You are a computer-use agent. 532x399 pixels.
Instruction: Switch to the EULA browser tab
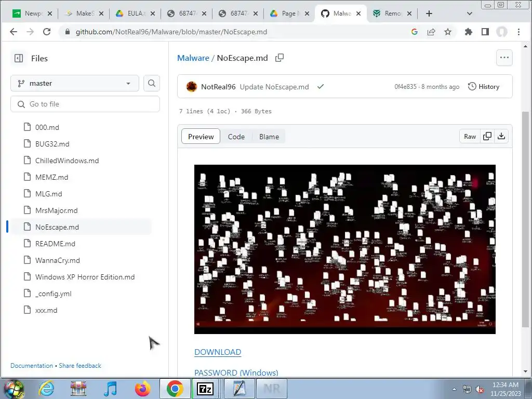[135, 14]
